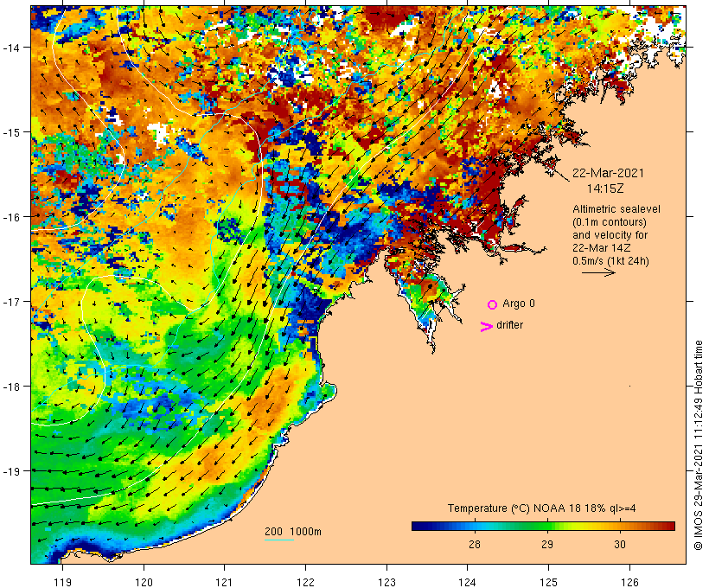This screenshot has width=709, height=588.
Task: Click the cyan 200m depth contour legend line
Action: pos(279,540)
